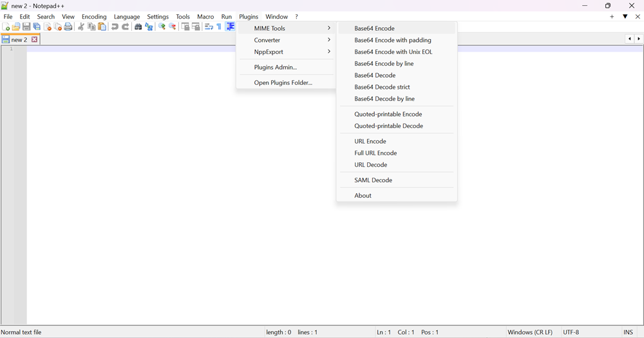Open Find with the binoculars icon
The image size is (644, 338).
tap(138, 27)
